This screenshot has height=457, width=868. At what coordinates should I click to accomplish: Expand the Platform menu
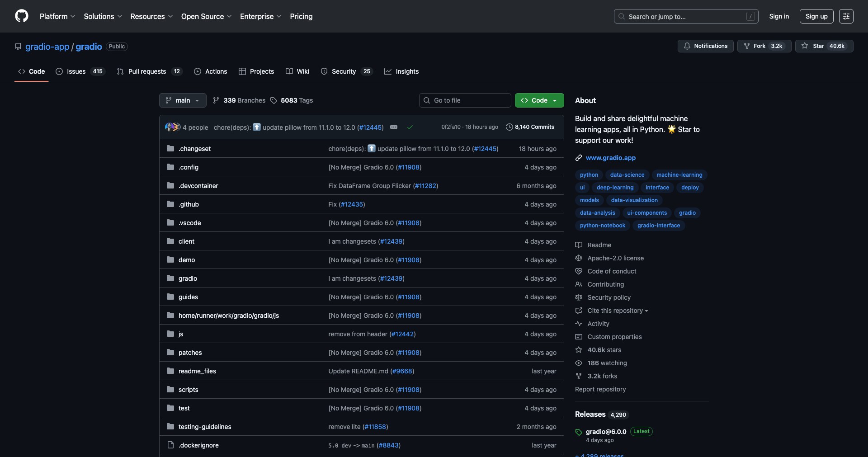click(57, 16)
